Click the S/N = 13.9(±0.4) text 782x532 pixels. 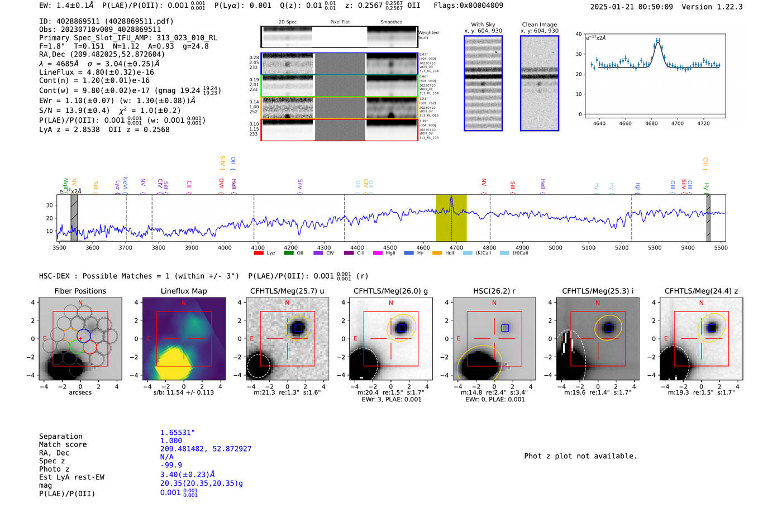tap(74, 111)
